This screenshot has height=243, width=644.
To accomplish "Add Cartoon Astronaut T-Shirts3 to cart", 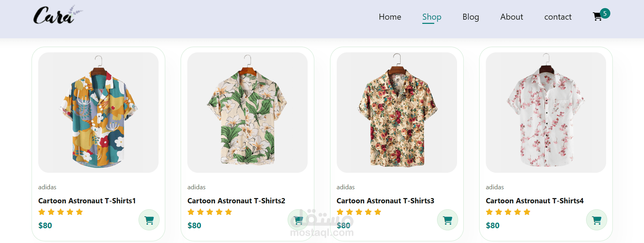I will pyautogui.click(x=447, y=219).
